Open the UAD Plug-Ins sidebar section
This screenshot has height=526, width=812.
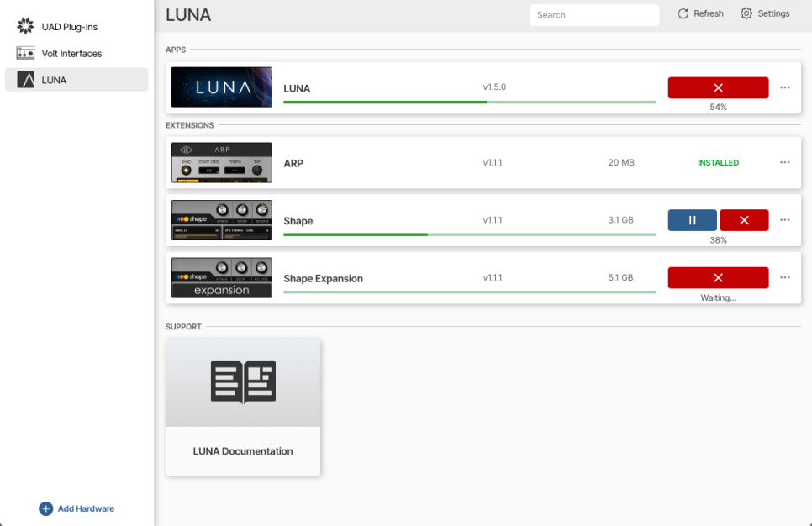point(76,27)
